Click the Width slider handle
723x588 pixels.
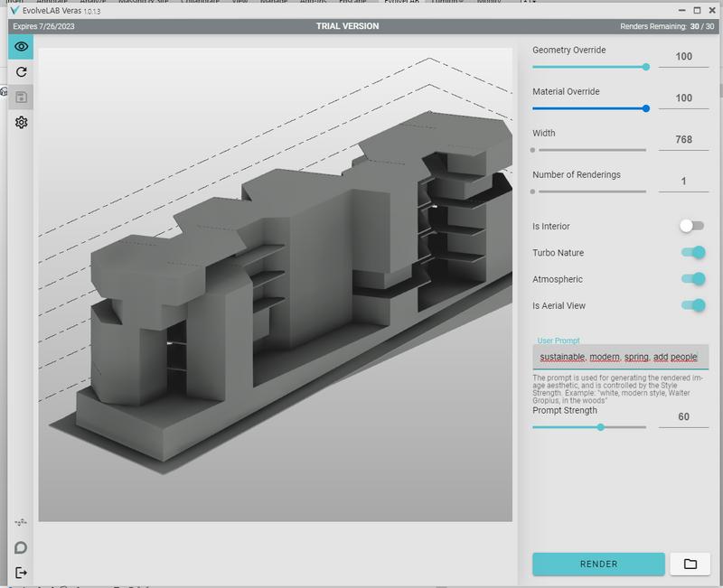[x=533, y=150]
